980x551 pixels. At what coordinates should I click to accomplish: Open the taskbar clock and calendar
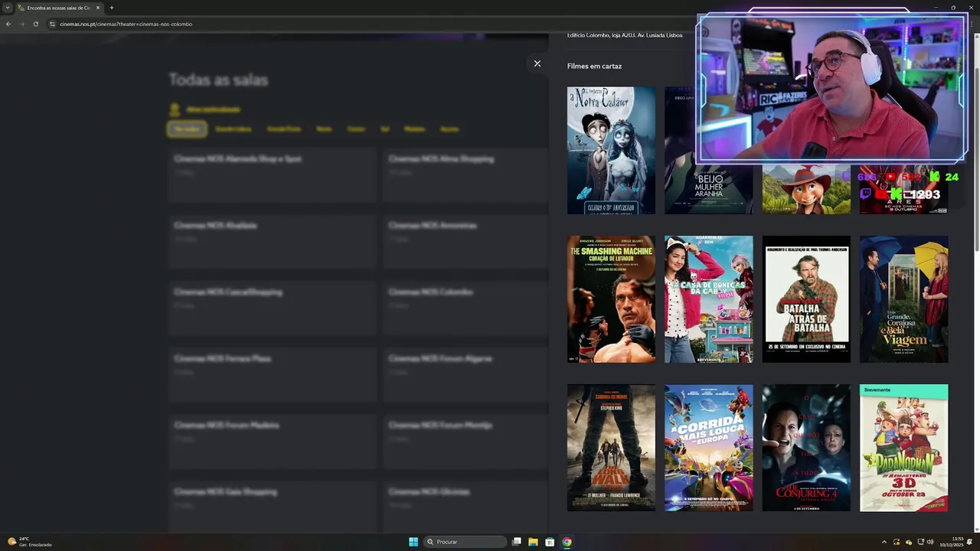point(953,542)
